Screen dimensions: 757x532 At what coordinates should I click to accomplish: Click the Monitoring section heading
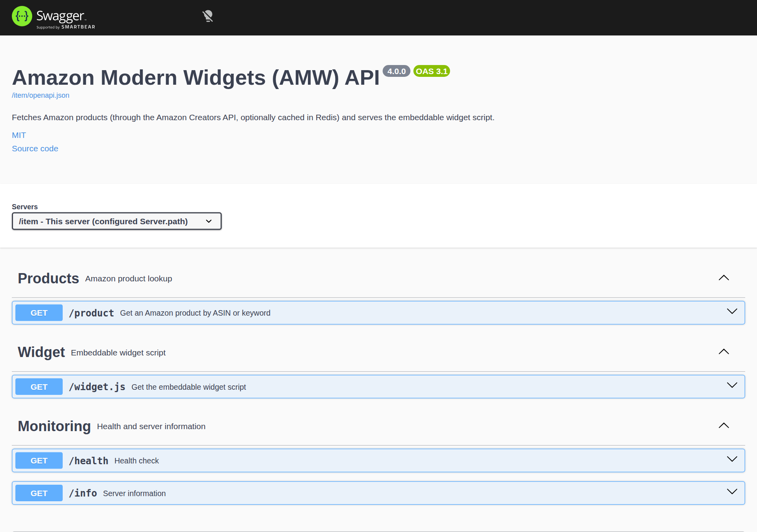pos(54,426)
